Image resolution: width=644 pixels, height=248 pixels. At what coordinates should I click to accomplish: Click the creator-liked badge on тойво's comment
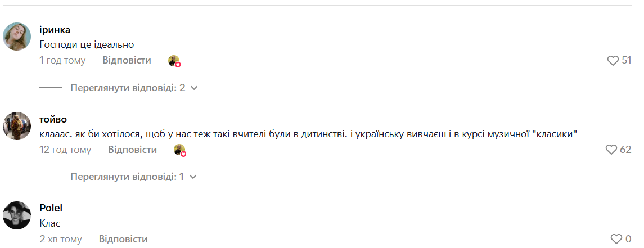click(x=180, y=150)
